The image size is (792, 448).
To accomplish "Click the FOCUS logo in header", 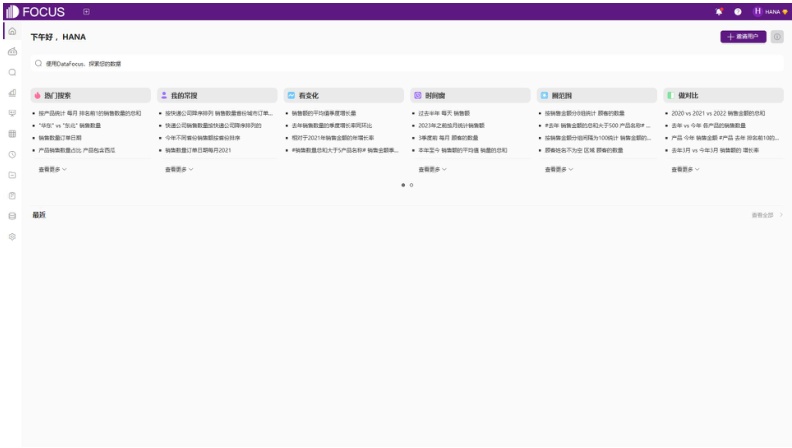I will point(35,12).
